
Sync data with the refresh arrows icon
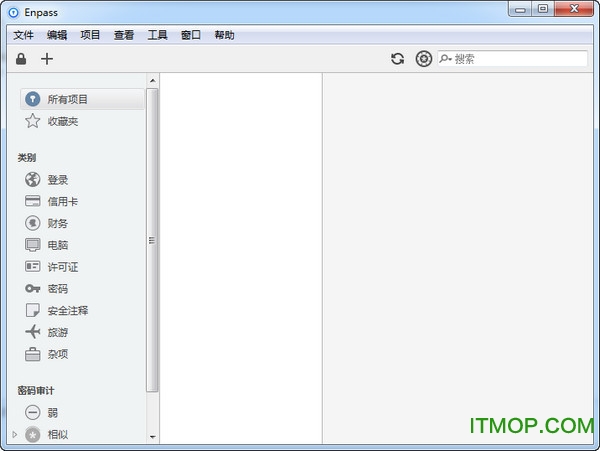[398, 59]
